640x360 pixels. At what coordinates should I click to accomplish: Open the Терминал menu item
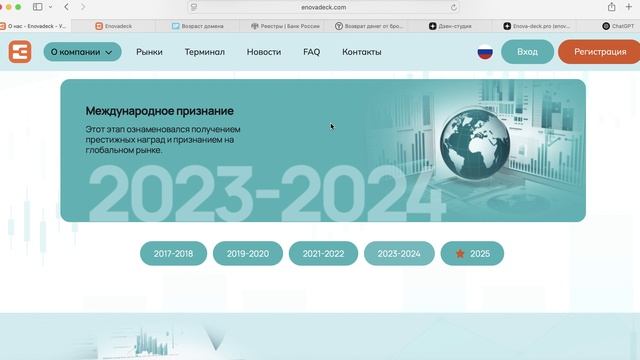(204, 52)
